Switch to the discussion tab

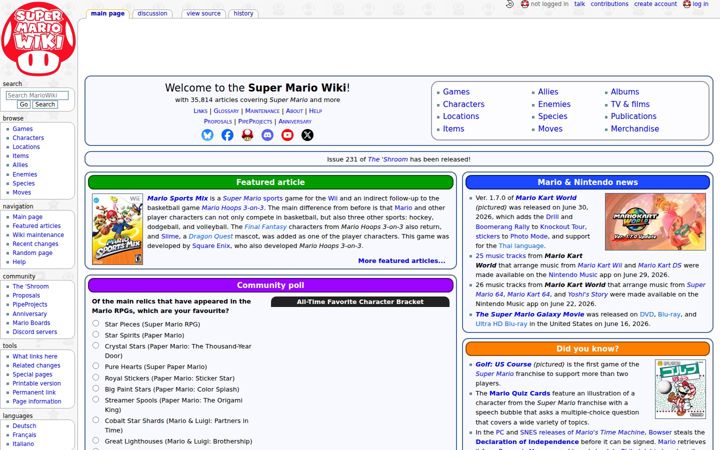[x=152, y=14]
